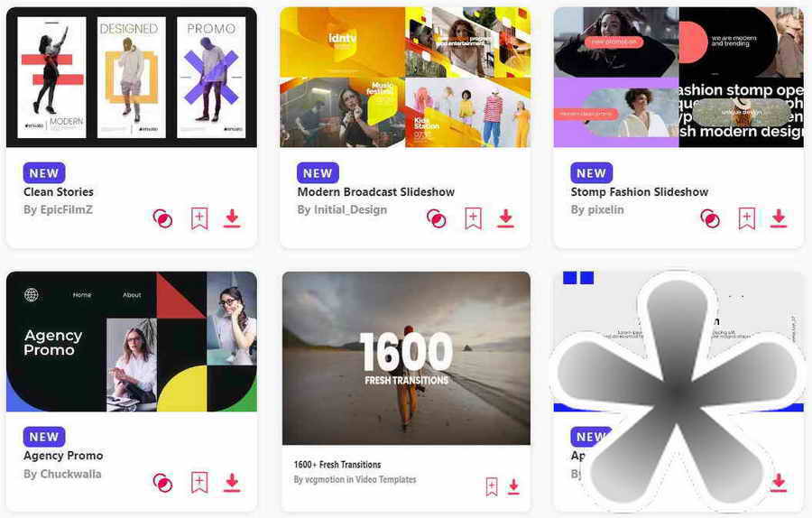Bookmark the Clean Stories item
The height and width of the screenshot is (518, 812).
(x=199, y=218)
